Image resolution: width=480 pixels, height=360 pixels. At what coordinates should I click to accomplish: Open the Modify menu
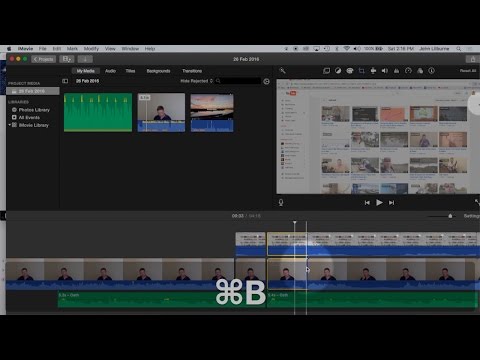91,49
